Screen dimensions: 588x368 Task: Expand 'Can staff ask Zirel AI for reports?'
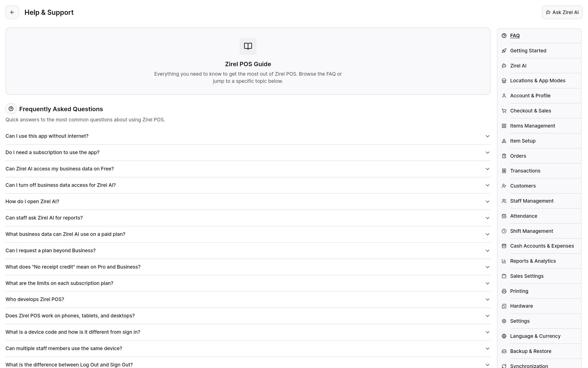coord(248,218)
